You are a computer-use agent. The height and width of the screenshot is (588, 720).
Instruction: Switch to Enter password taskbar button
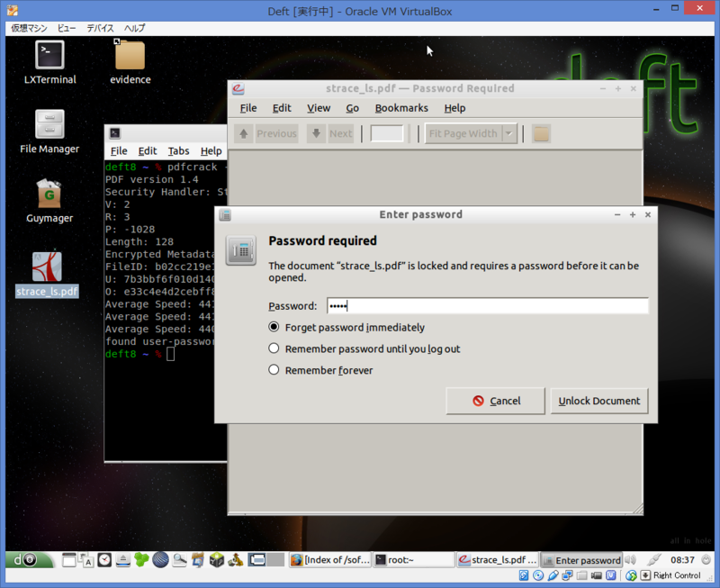580,560
